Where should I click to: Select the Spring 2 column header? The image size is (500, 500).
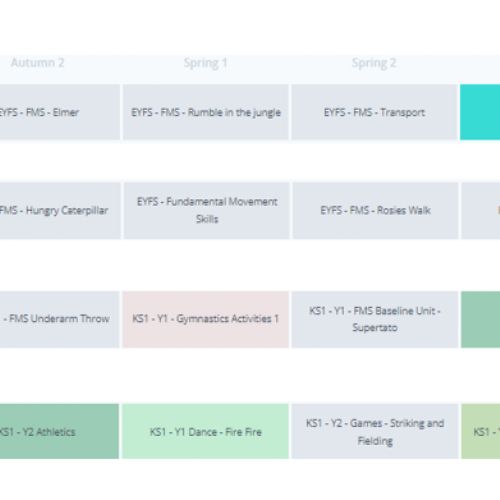click(374, 63)
